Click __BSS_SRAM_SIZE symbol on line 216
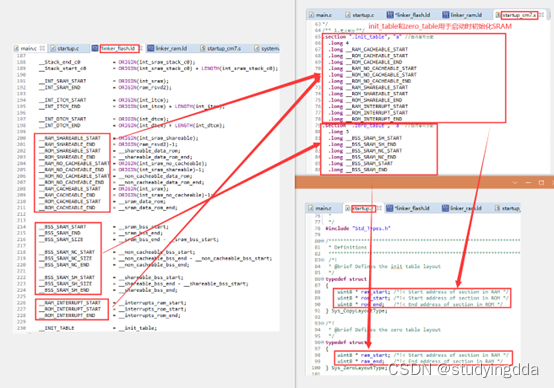554x388 pixels. 61,240
